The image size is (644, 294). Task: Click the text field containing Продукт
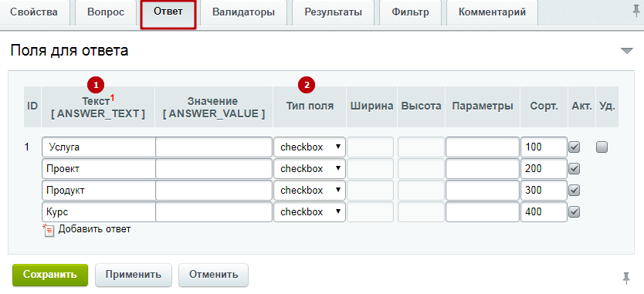(99, 191)
